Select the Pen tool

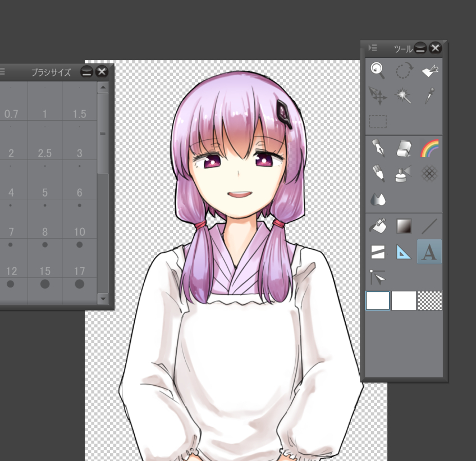[x=378, y=147]
